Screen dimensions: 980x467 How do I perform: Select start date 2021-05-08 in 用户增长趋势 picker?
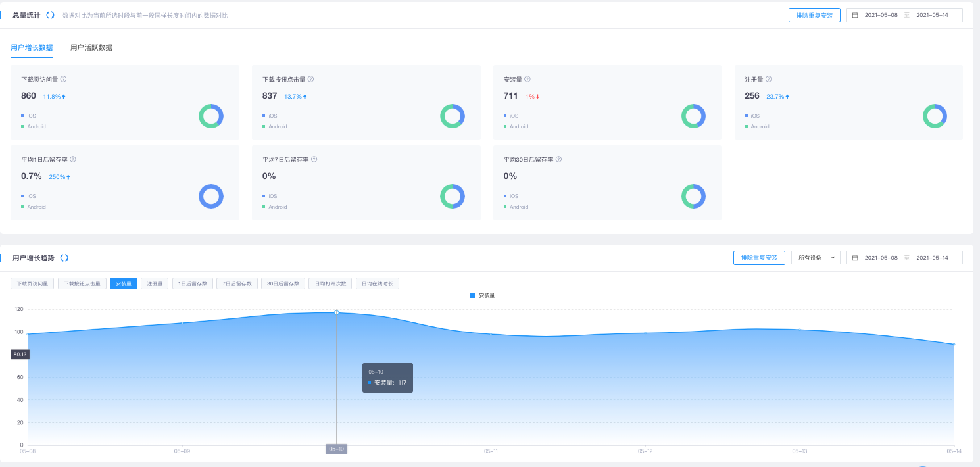(881, 258)
